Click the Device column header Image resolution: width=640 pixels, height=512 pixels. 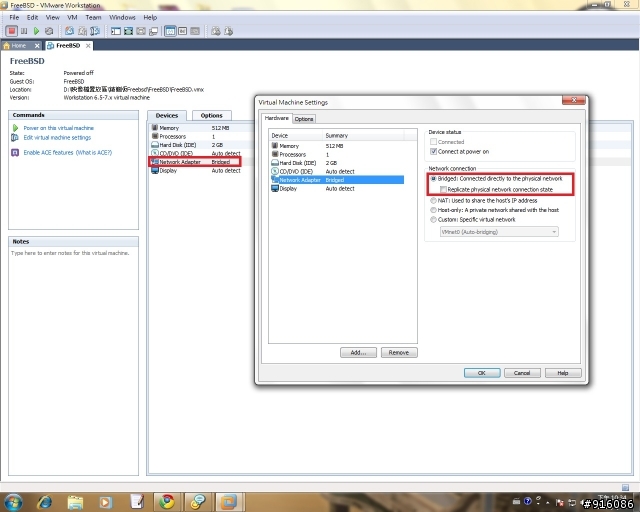296,136
